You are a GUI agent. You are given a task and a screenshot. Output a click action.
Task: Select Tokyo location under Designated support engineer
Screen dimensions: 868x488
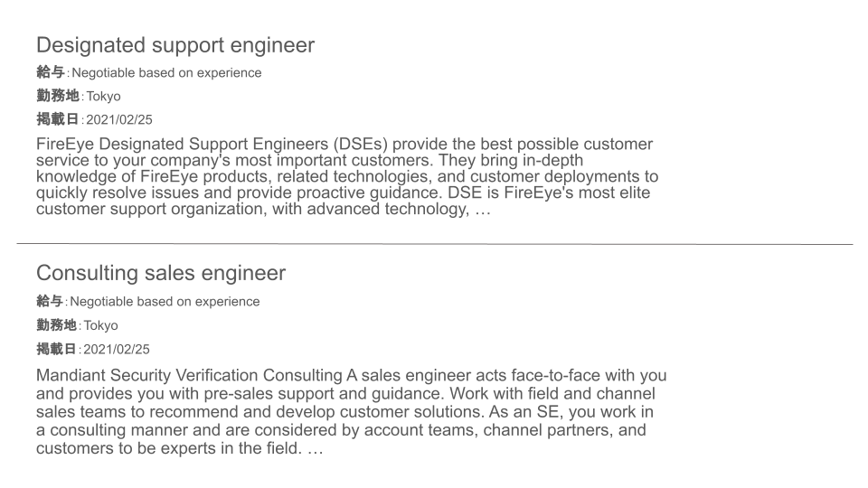(103, 97)
